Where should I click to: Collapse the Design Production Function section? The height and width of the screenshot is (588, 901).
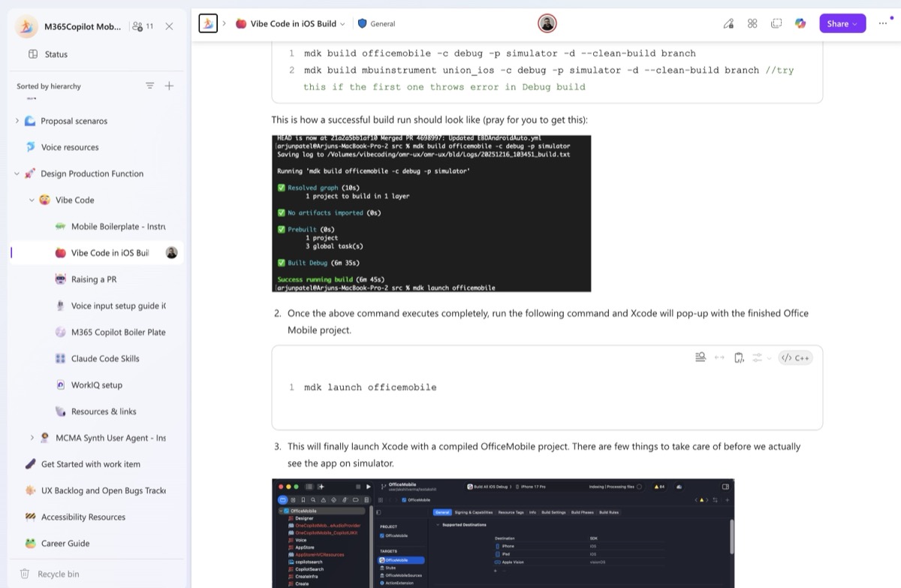tap(17, 173)
